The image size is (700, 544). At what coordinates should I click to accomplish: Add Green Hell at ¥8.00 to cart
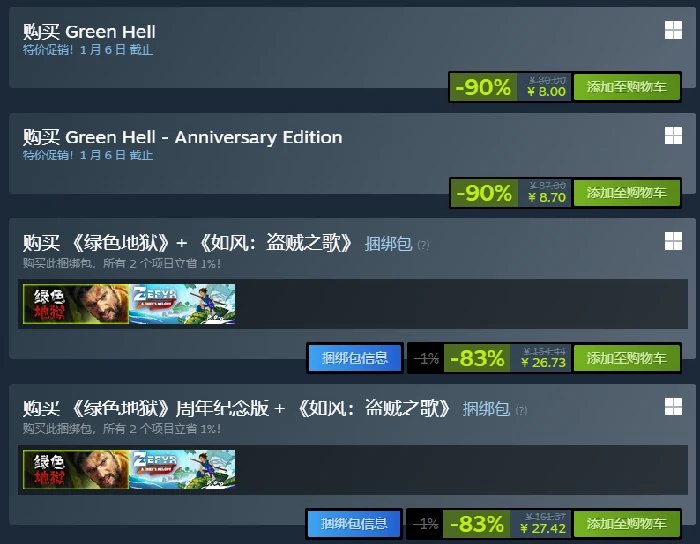627,87
